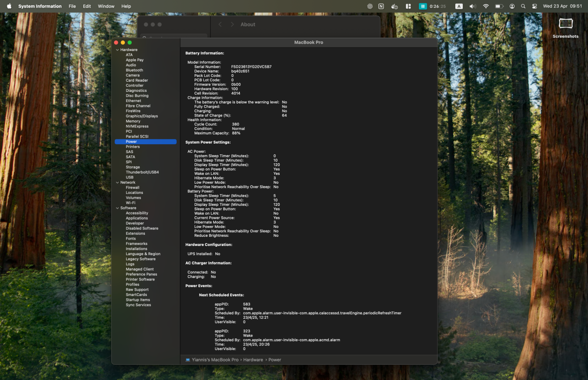
Task: Select Apple Pay in the sidebar
Action: (x=134, y=60)
